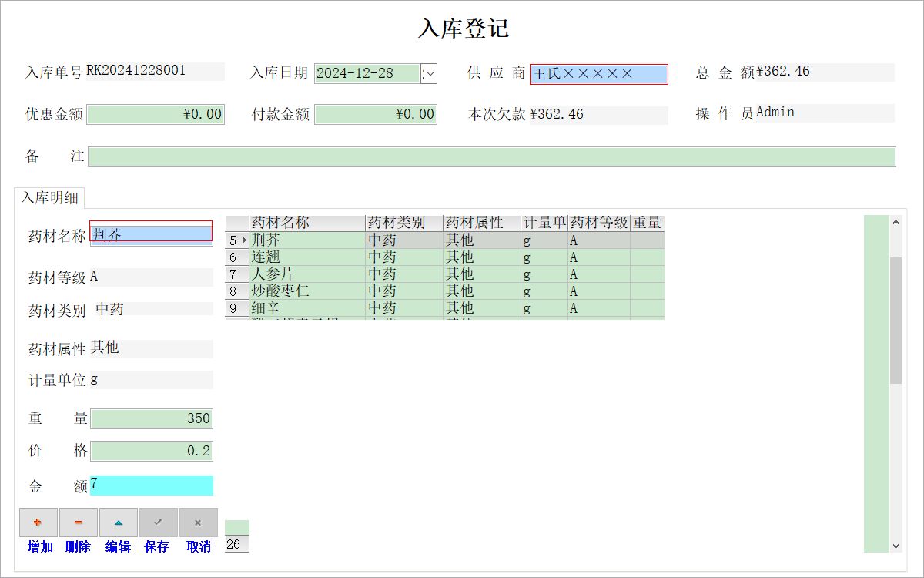Click the 荆芥 cell in the grid
Screen dimensions: 924x578
tap(307, 240)
